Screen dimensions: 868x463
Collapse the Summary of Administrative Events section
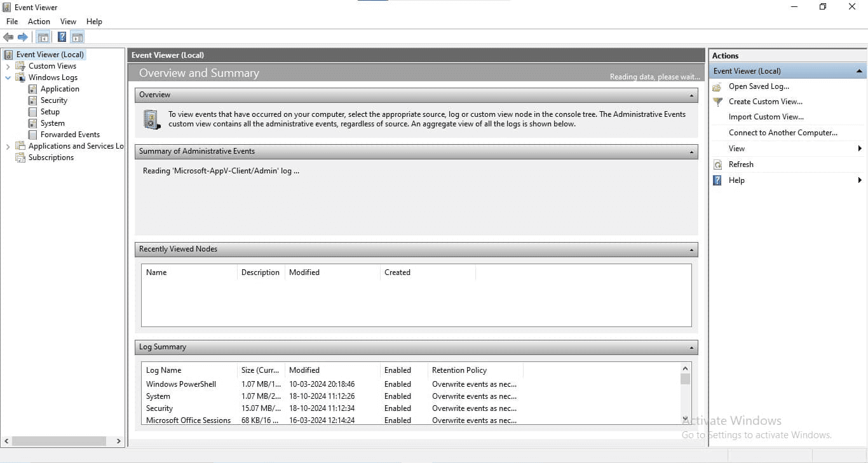pyautogui.click(x=691, y=151)
